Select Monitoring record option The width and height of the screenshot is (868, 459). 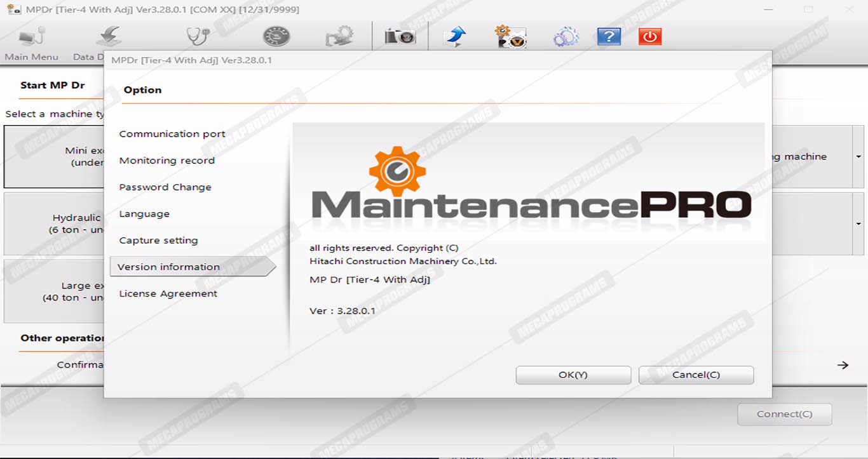click(167, 161)
